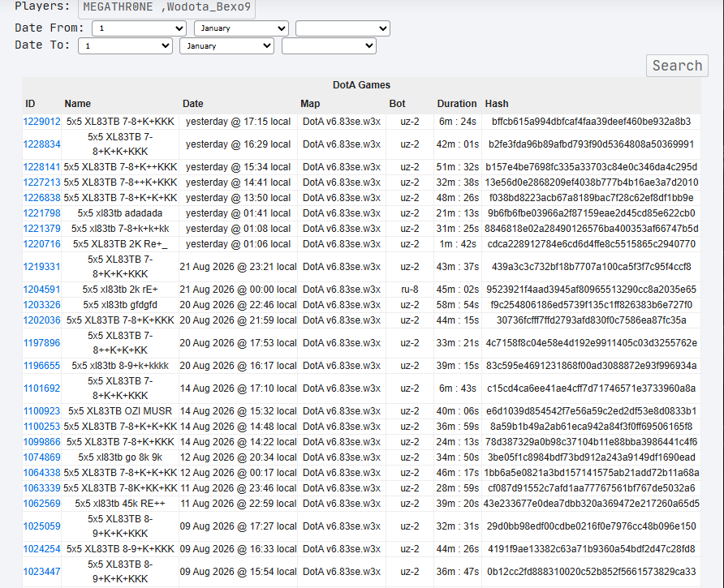
Task: Open the Date From year dropdown
Action: (343, 28)
